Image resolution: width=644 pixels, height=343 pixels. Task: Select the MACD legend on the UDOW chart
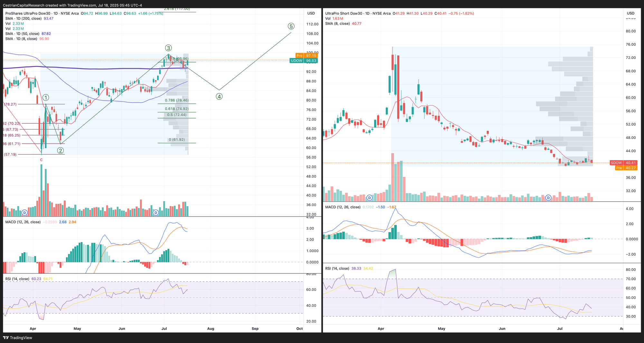(41, 222)
